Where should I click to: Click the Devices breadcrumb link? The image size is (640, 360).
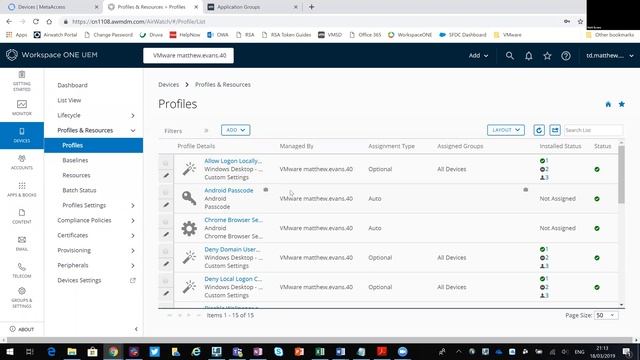click(169, 84)
